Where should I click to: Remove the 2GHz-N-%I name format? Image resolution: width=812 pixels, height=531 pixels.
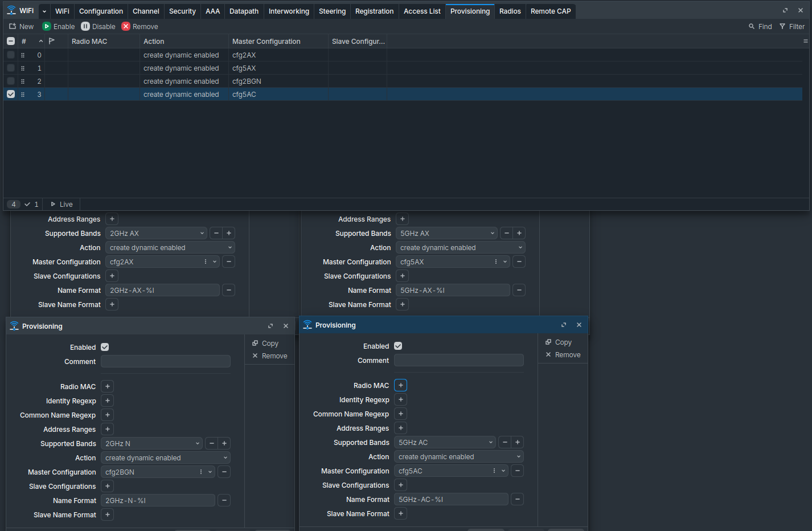click(224, 501)
